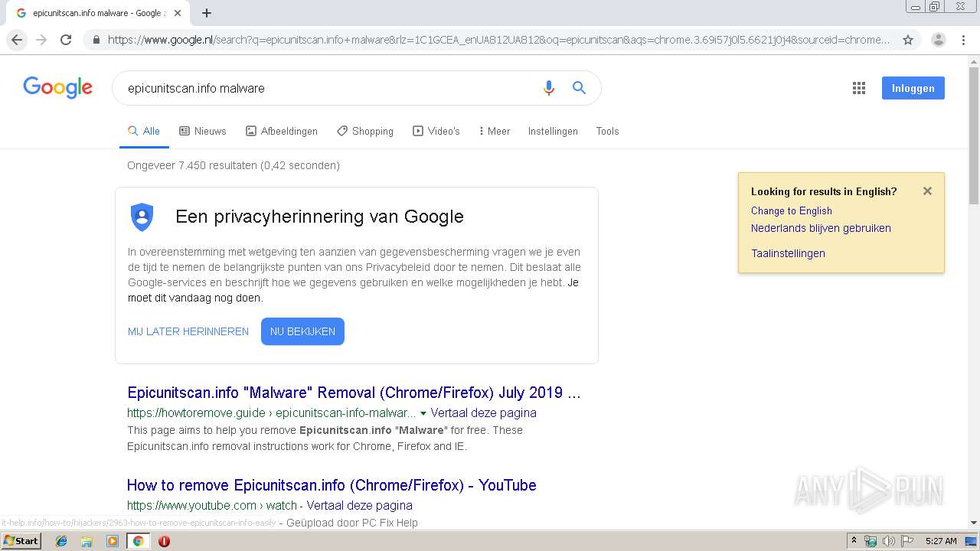This screenshot has height=551, width=980.
Task: Reload the page with the refresh icon
Action: click(x=66, y=40)
